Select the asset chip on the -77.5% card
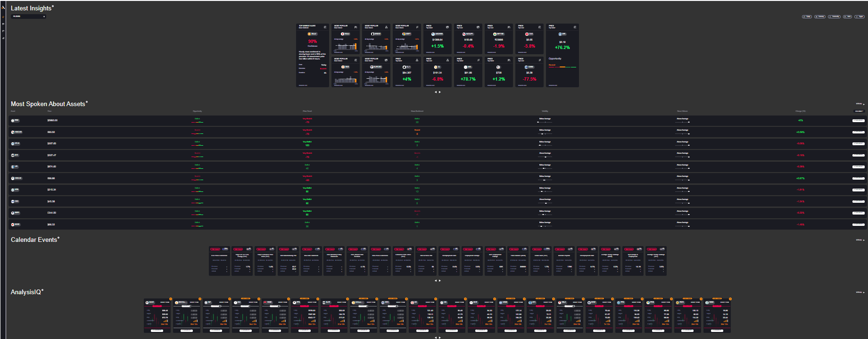Screen dimensions: 868x339 pos(529,67)
